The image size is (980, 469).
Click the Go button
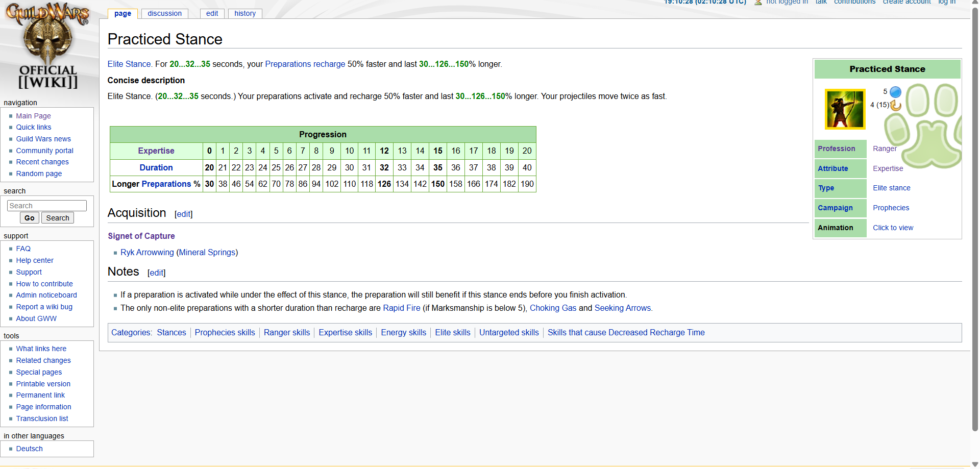pos(30,218)
